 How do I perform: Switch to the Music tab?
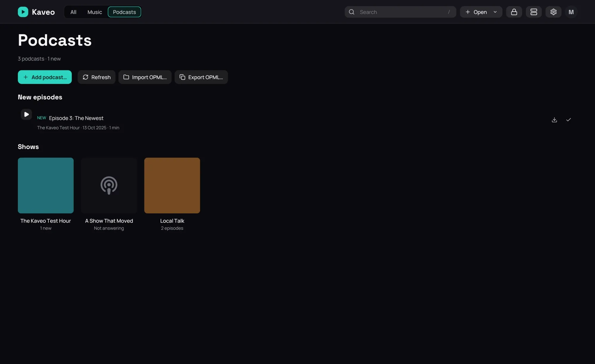(x=95, y=12)
